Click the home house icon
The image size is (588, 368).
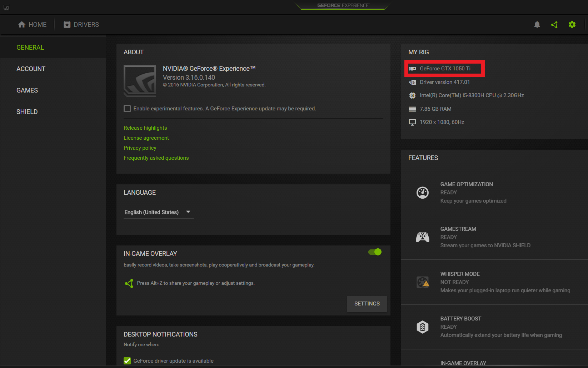22,24
